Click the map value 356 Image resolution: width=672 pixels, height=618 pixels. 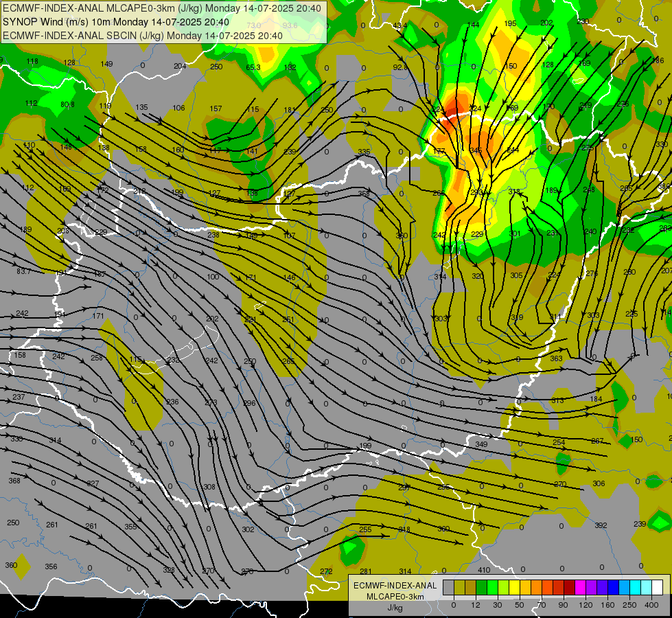(51, 566)
